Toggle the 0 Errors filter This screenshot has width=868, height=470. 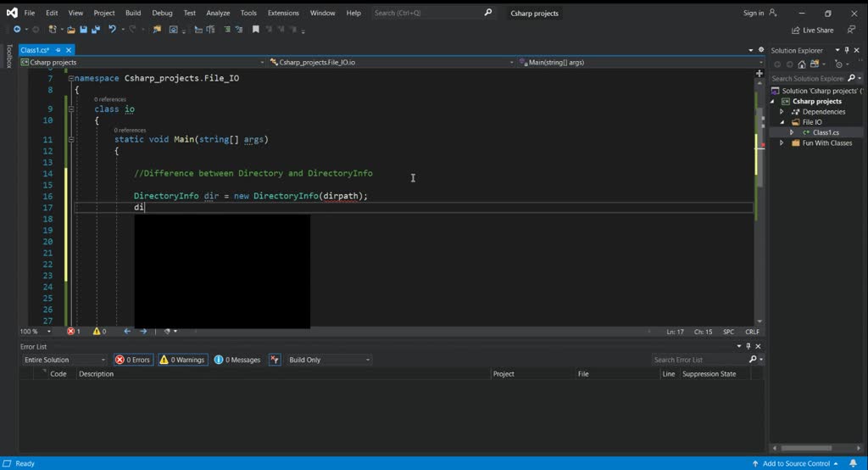pyautogui.click(x=132, y=360)
